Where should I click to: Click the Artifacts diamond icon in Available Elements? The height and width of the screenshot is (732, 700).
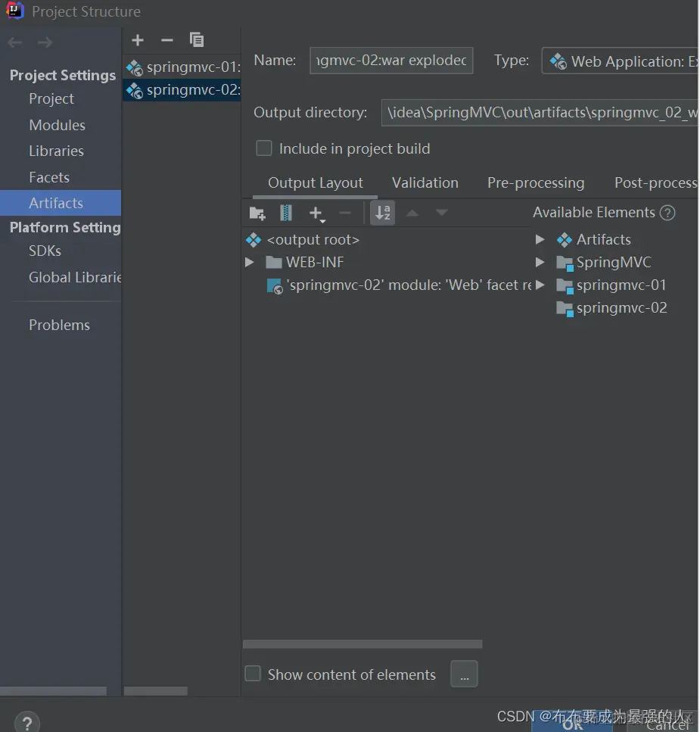pyautogui.click(x=565, y=240)
